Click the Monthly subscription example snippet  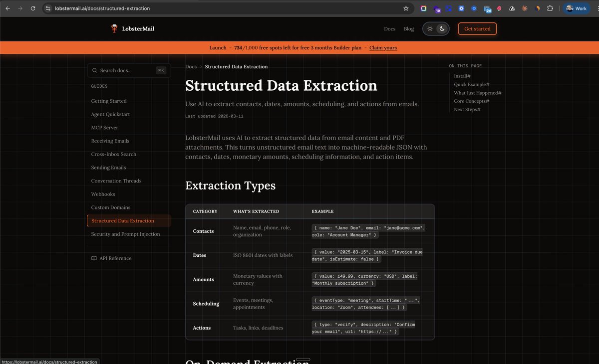tap(365, 279)
